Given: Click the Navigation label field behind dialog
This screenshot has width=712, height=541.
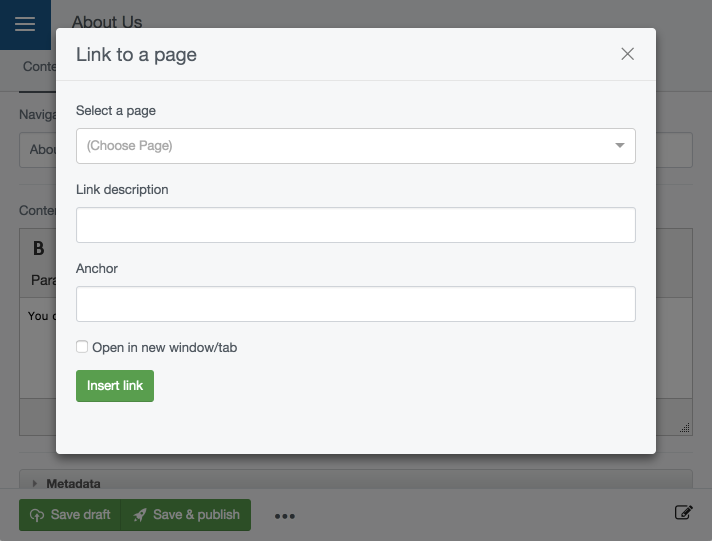Looking at the screenshot, I should (36, 150).
